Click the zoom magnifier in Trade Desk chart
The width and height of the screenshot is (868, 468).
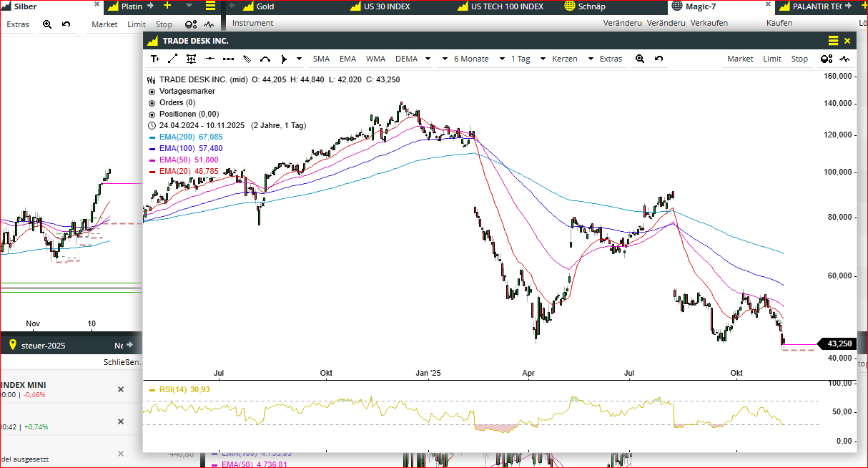[640, 59]
